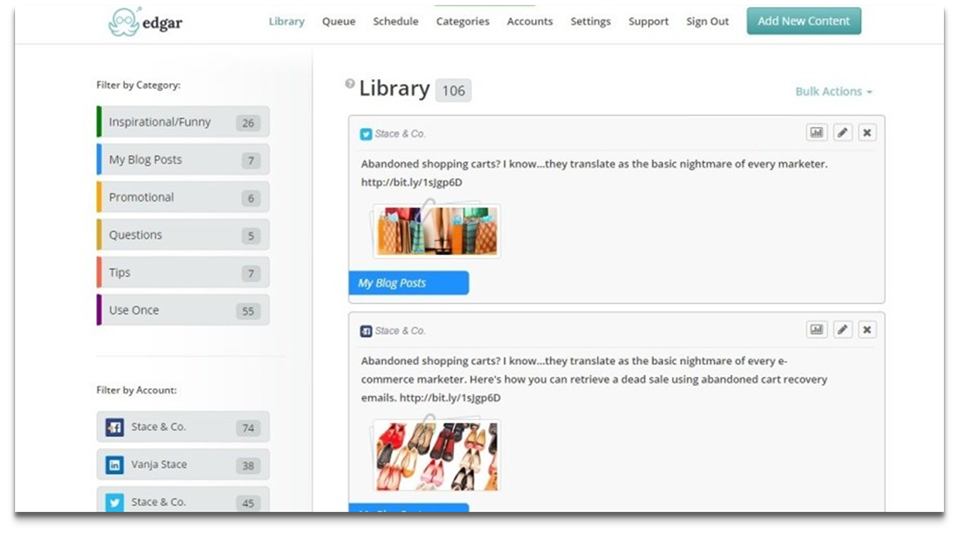Click the Filter by Account label

coord(136,390)
